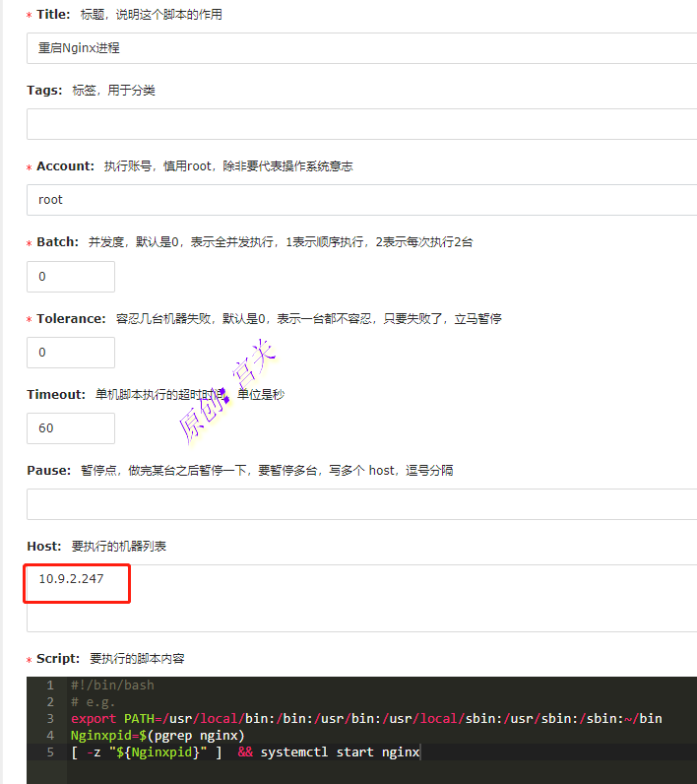
Task: Place cursor on the Nginxpid=$(pgrep nginx) line
Action: tap(158, 736)
